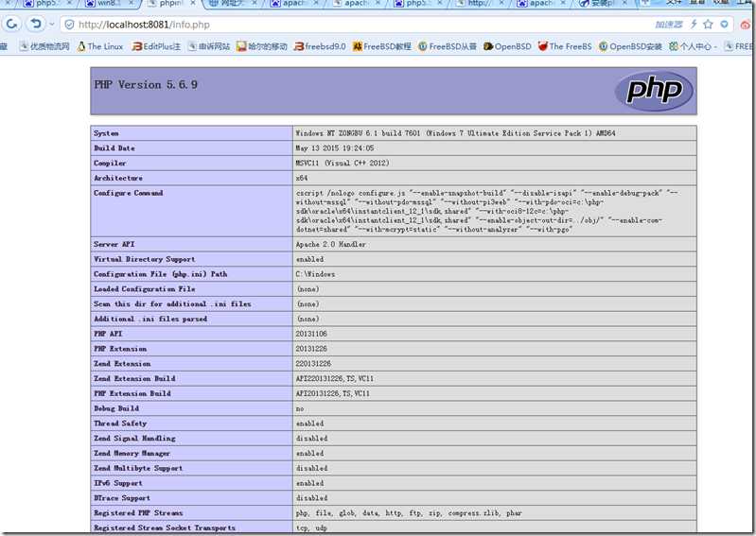Click the blue heart icon beside the star
The height and width of the screenshot is (536, 756).
724,24
